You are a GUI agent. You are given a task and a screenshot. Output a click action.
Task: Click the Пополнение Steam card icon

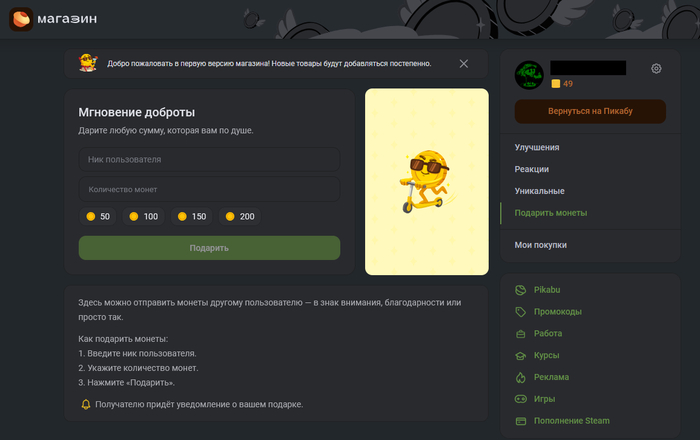click(x=520, y=421)
